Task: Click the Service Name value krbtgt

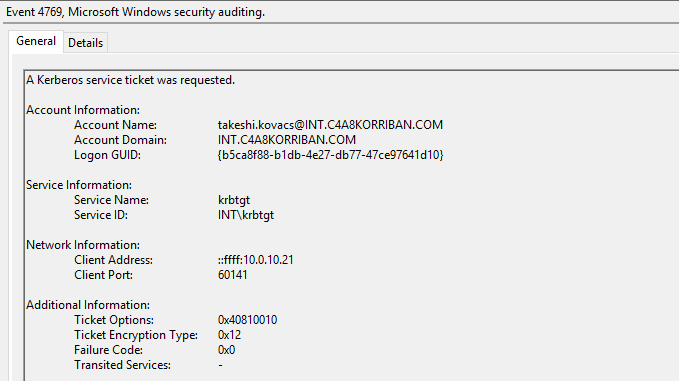Action: 234,200
